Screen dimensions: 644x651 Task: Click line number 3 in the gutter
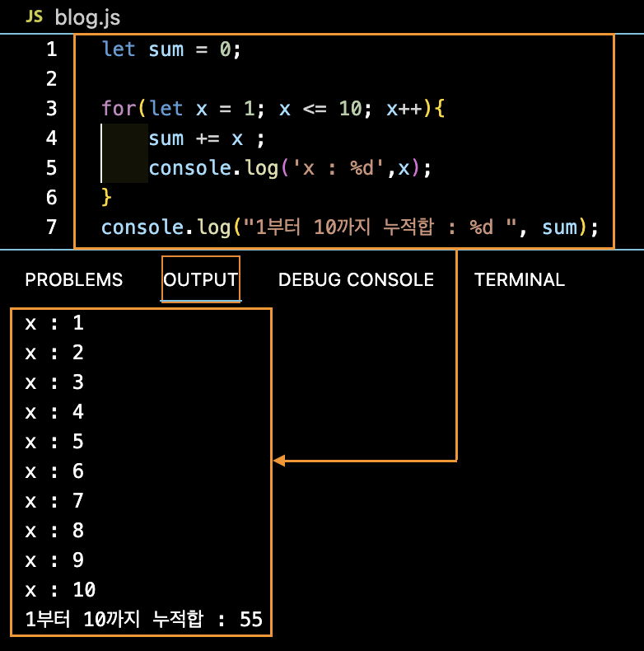51,109
